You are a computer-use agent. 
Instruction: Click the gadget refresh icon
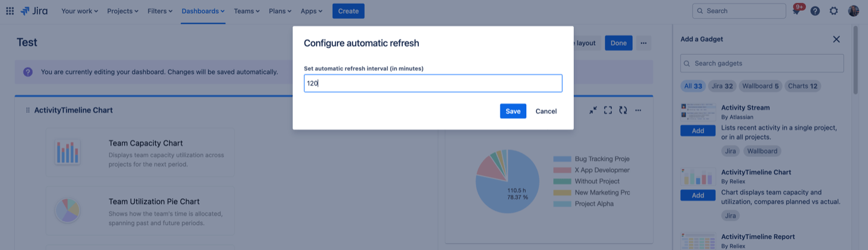coord(623,110)
